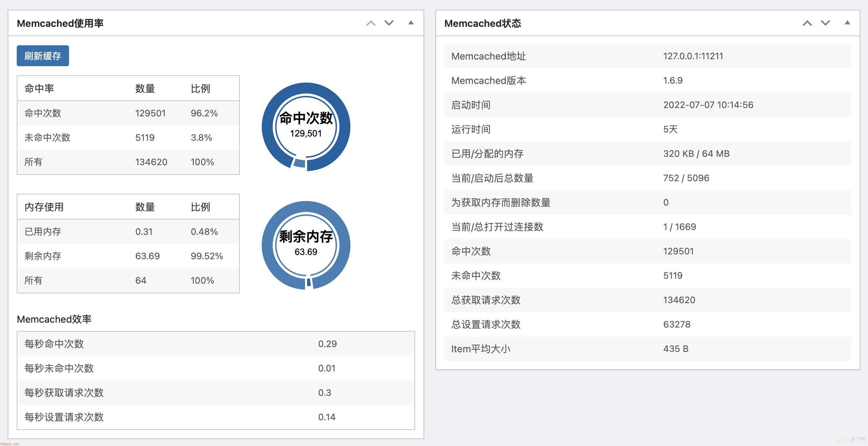The width and height of the screenshot is (868, 446).
Task: Move Memcached状态 panel down
Action: (825, 23)
